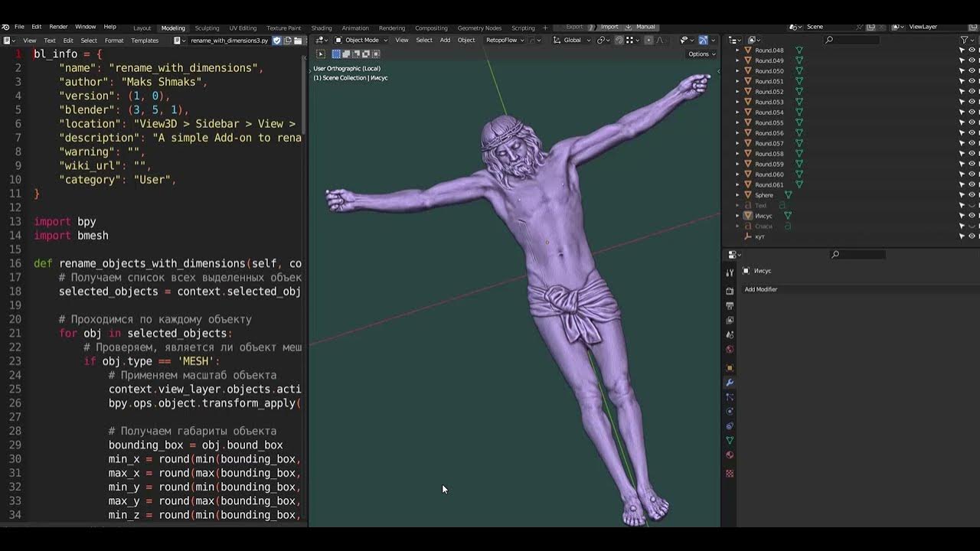The image size is (980, 551).
Task: Open the Object Constraints properties tab
Action: pyautogui.click(x=730, y=426)
